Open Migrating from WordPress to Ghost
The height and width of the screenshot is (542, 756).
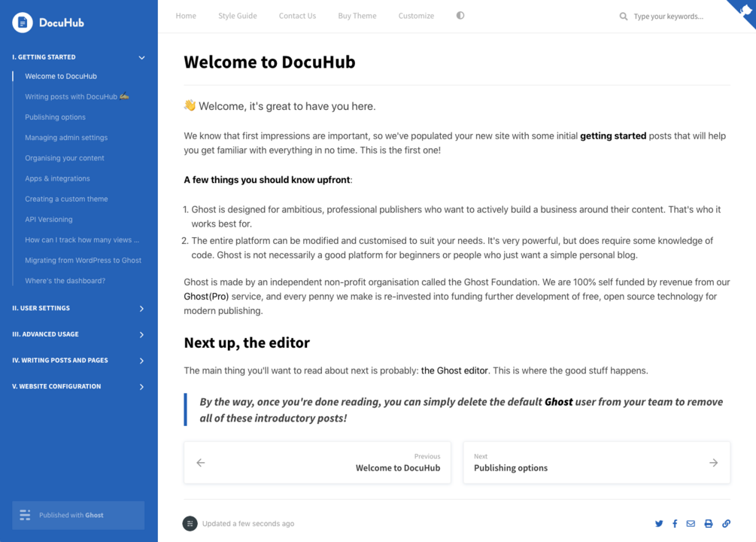pyautogui.click(x=83, y=260)
